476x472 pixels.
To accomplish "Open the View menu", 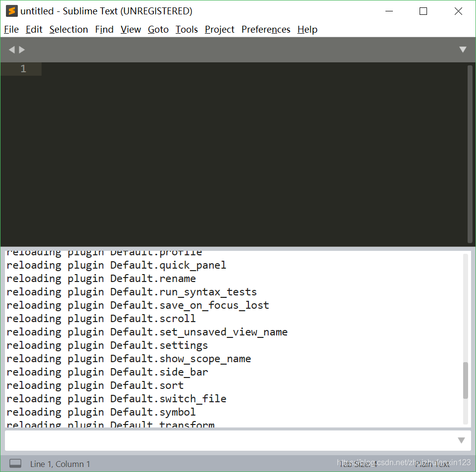I will click(131, 30).
